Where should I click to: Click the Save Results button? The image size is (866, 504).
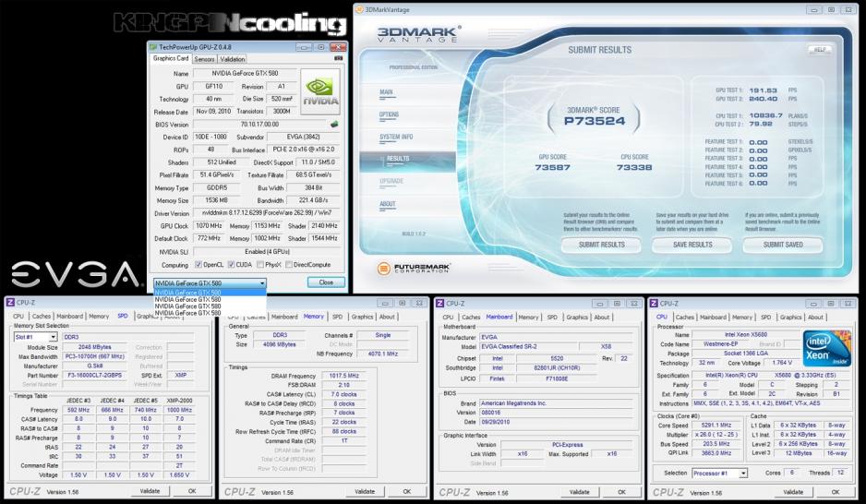point(692,245)
